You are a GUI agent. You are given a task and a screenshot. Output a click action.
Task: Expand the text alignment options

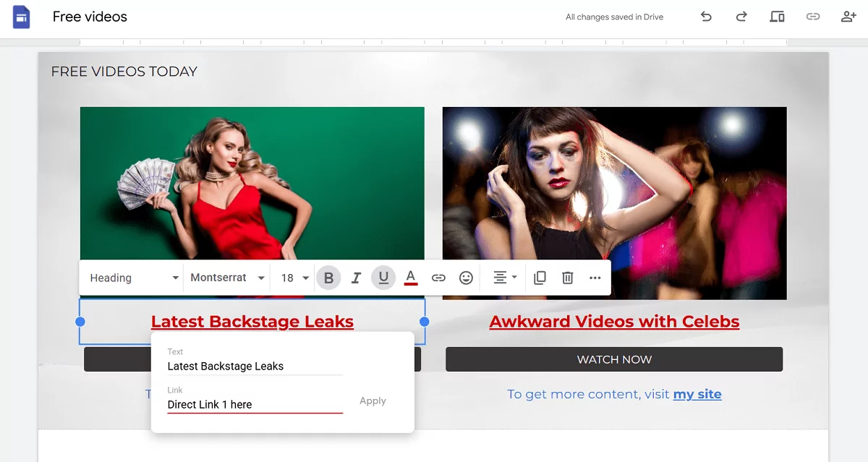tap(503, 278)
